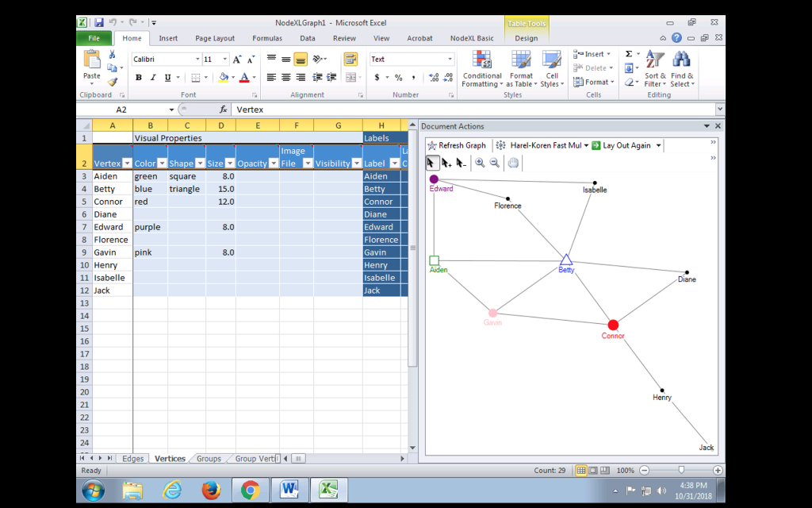Click Zoom In magnifier in graph pane
The height and width of the screenshot is (508, 812).
pyautogui.click(x=480, y=163)
